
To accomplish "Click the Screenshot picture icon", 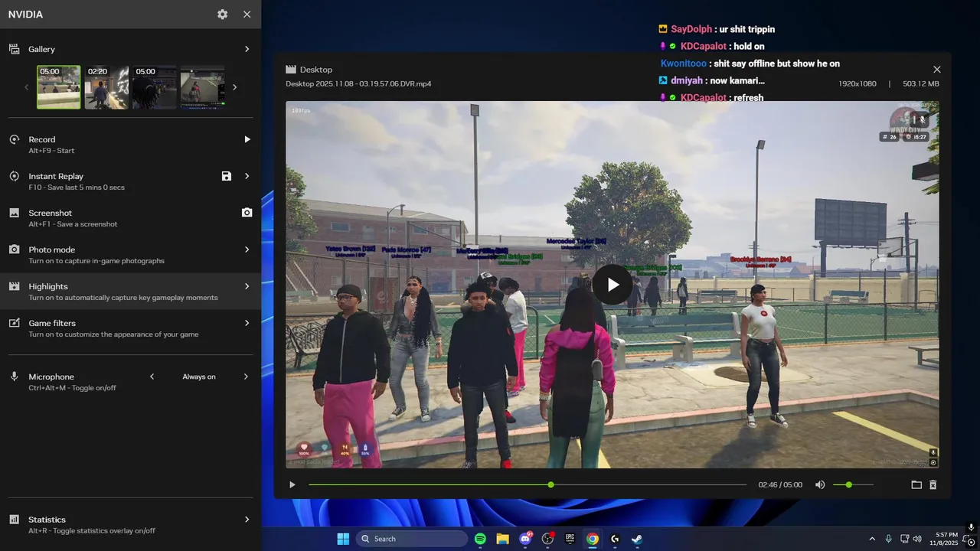I will click(14, 213).
